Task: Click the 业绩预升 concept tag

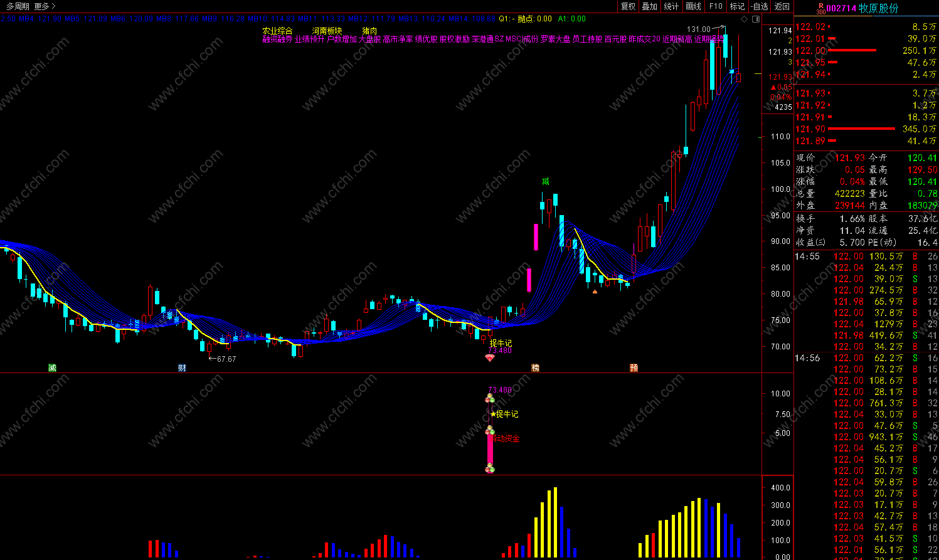Action: coord(310,39)
